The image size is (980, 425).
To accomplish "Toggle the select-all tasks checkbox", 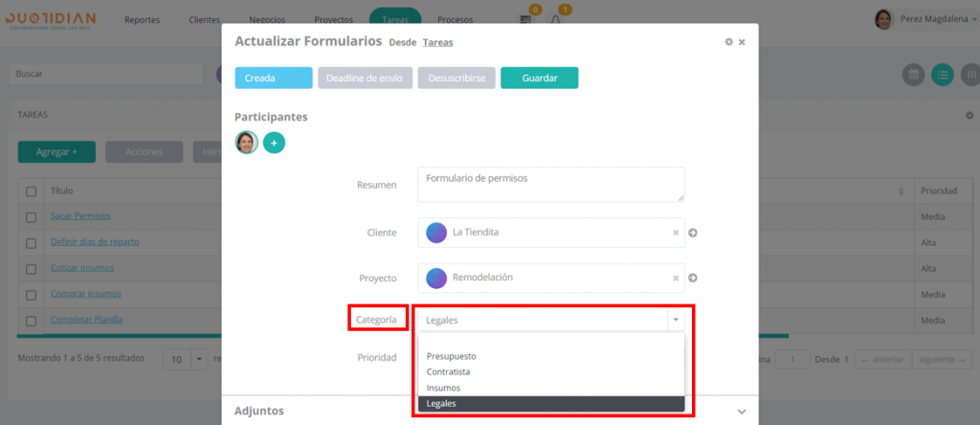I will point(32,191).
